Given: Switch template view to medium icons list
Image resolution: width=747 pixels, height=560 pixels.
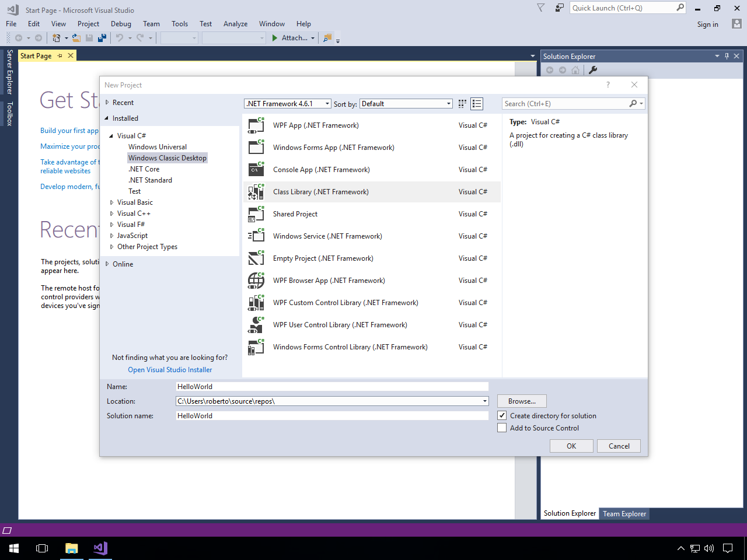Looking at the screenshot, I should tap(477, 104).
